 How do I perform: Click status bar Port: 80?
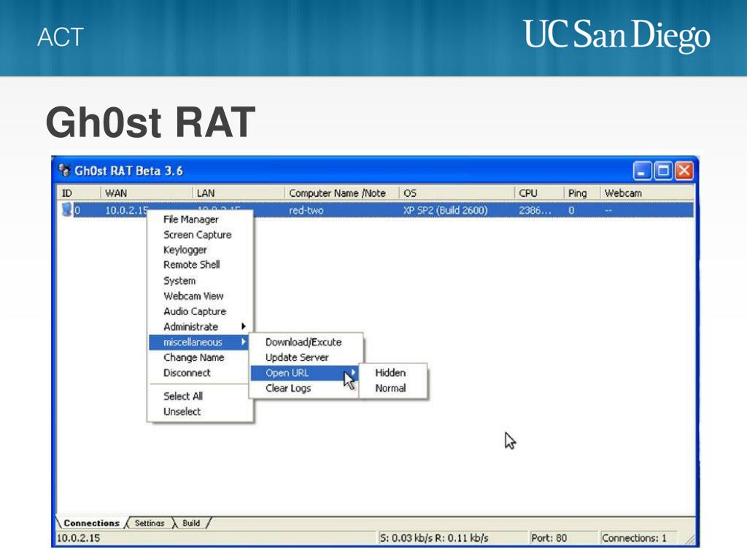pyautogui.click(x=549, y=537)
